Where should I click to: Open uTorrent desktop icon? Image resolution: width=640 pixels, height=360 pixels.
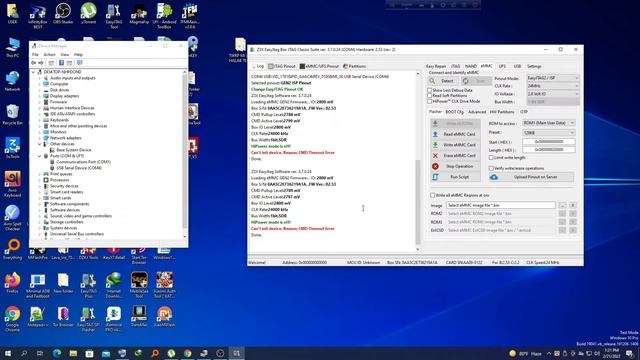point(88,13)
